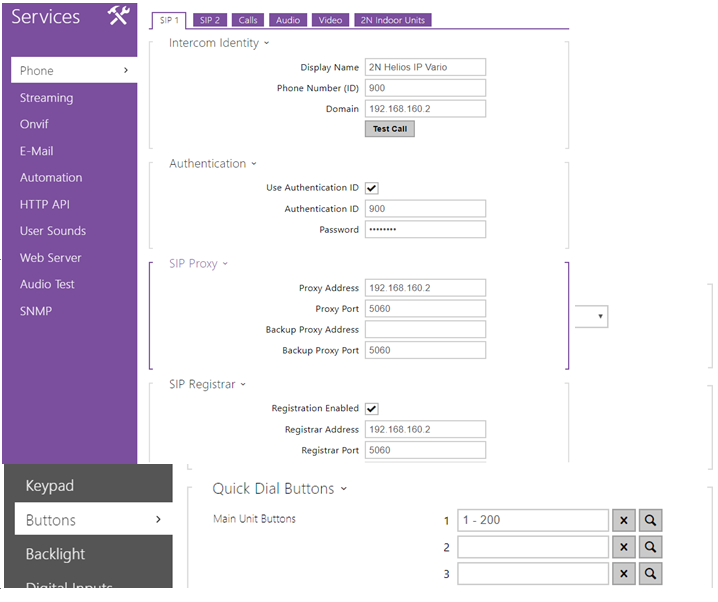Clear quick dial button 1 entry
Screen dimensions: 718x602
point(623,520)
